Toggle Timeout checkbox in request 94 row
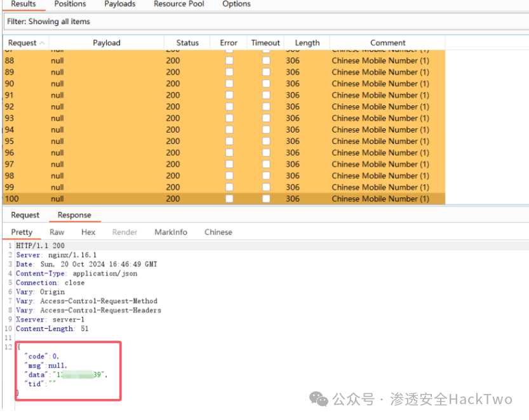Image resolution: width=529 pixels, height=420 pixels. tap(266, 130)
